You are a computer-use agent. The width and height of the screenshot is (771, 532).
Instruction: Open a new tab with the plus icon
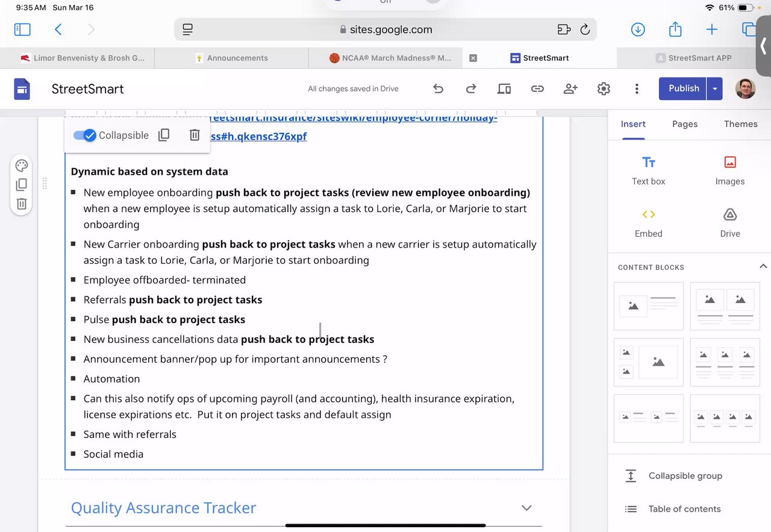[x=712, y=29]
